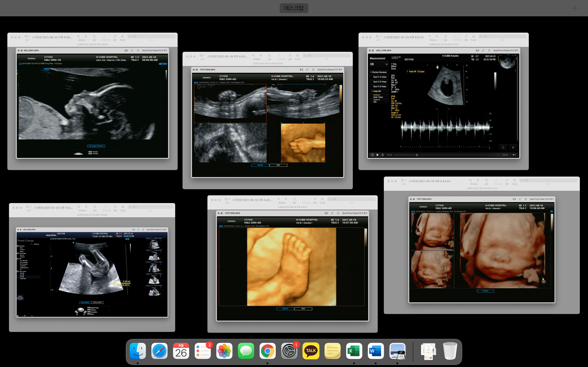Expand highlight chevron in 2021-08-22 window
The image size is (588, 367).
[x=109, y=36]
